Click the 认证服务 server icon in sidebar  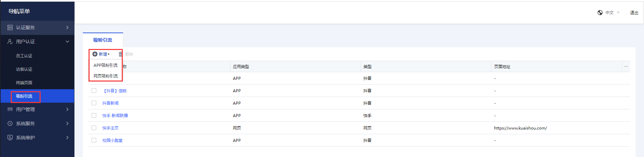pos(10,28)
